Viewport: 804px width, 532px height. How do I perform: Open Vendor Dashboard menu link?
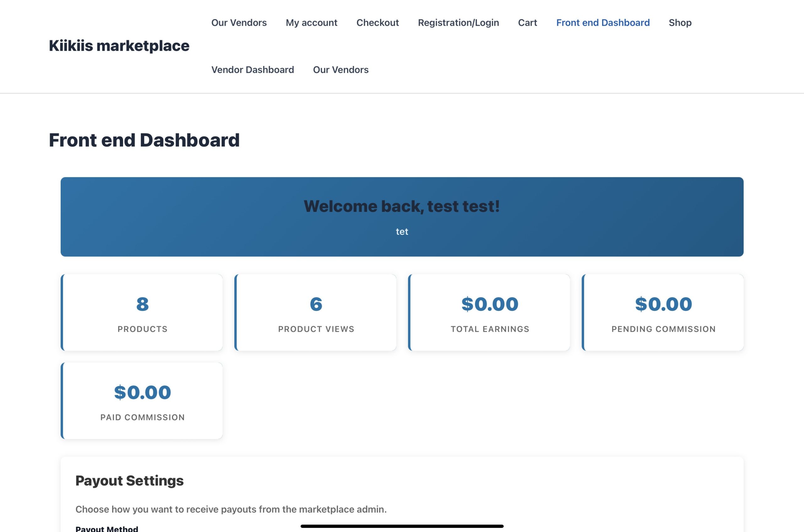[x=252, y=70]
